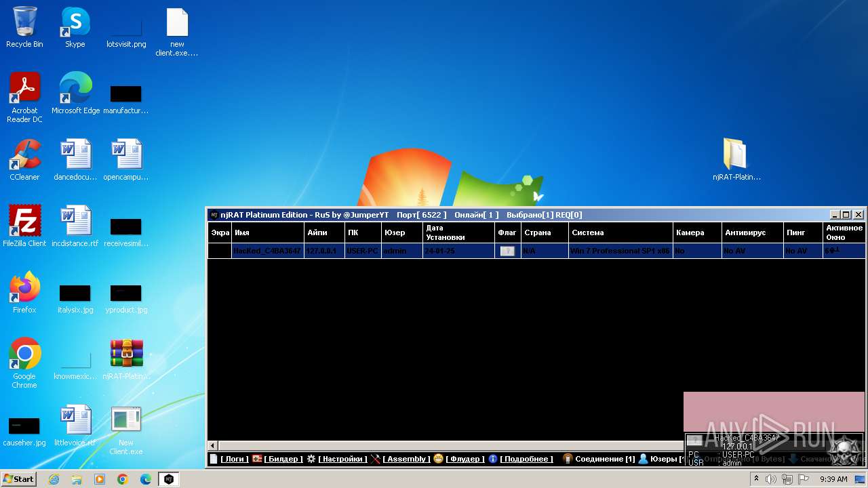
Task: Select the Skype desktop shortcut
Action: (75, 28)
